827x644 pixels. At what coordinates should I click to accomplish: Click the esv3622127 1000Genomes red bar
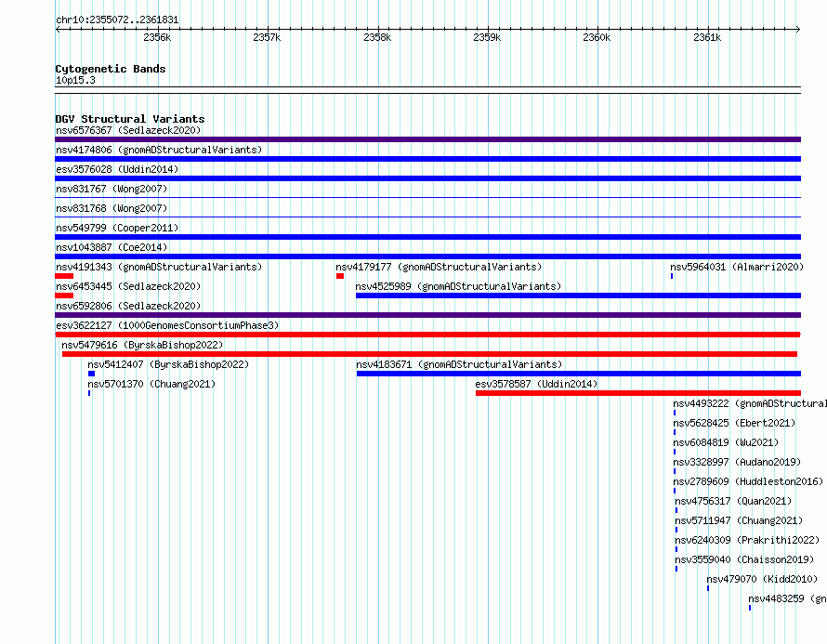[x=427, y=335]
